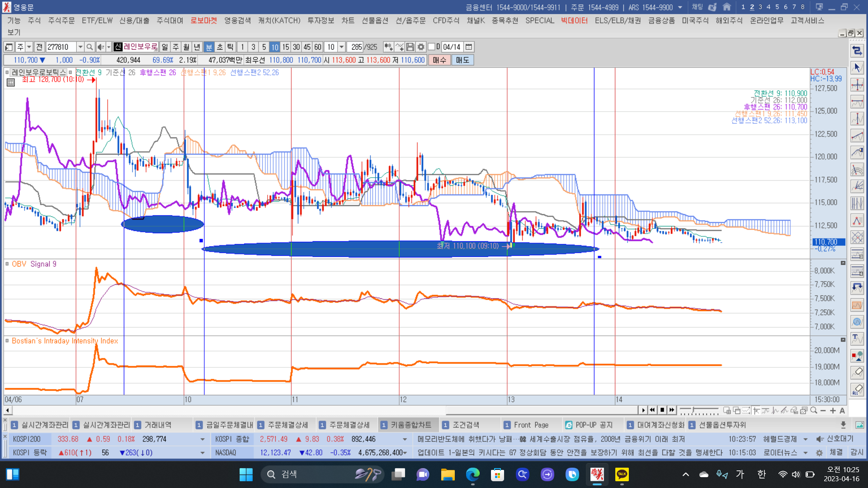Open the 차트 menu
This screenshot has width=868, height=488.
348,20
